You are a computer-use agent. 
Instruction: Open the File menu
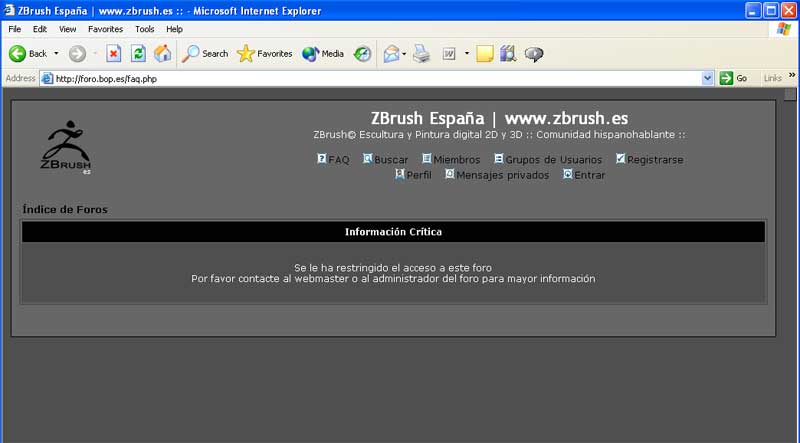(15, 29)
